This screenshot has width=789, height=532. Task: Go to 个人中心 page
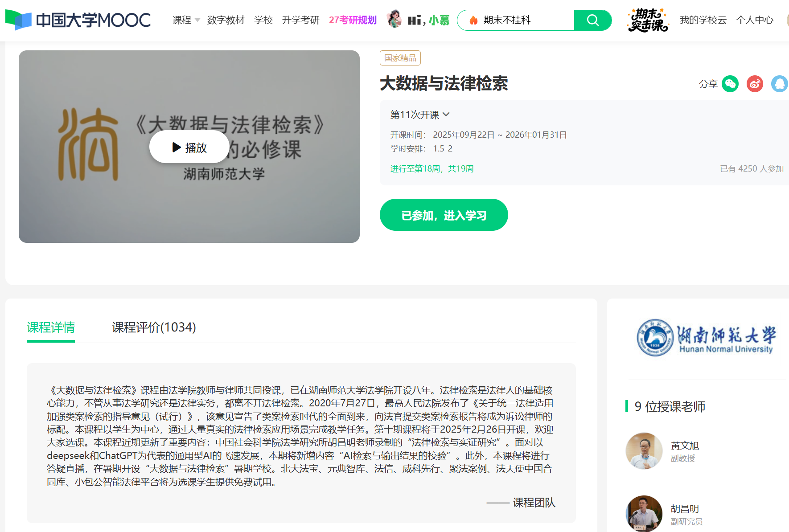coord(755,20)
